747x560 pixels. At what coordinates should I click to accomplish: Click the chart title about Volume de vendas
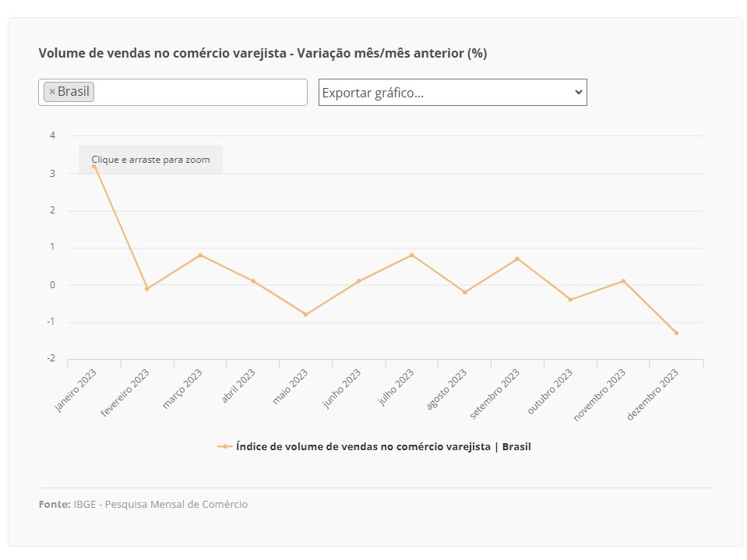[263, 53]
